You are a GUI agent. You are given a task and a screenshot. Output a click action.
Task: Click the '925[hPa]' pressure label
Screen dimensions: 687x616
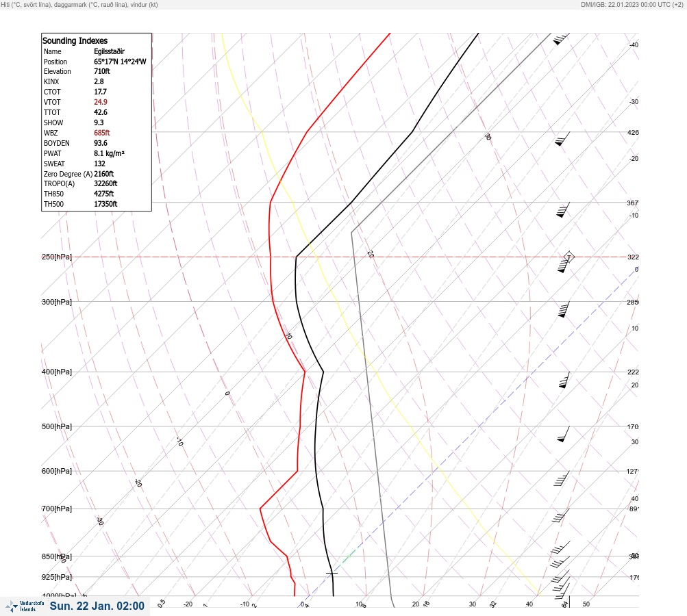pos(57,577)
